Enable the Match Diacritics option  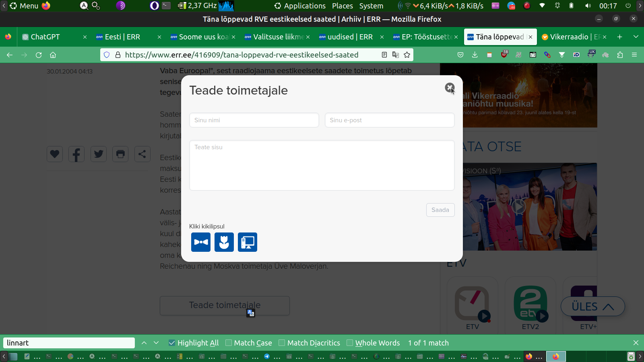(282, 343)
